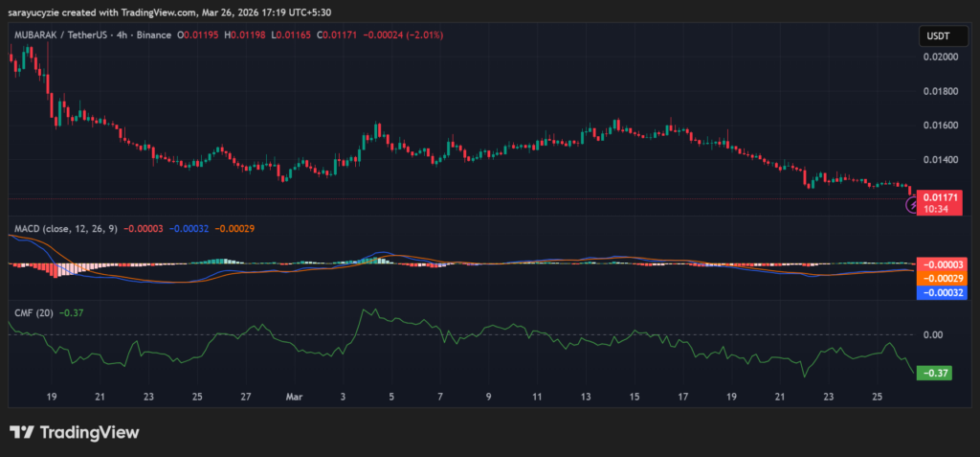Click the 0.02000 price scale label

tap(939, 57)
